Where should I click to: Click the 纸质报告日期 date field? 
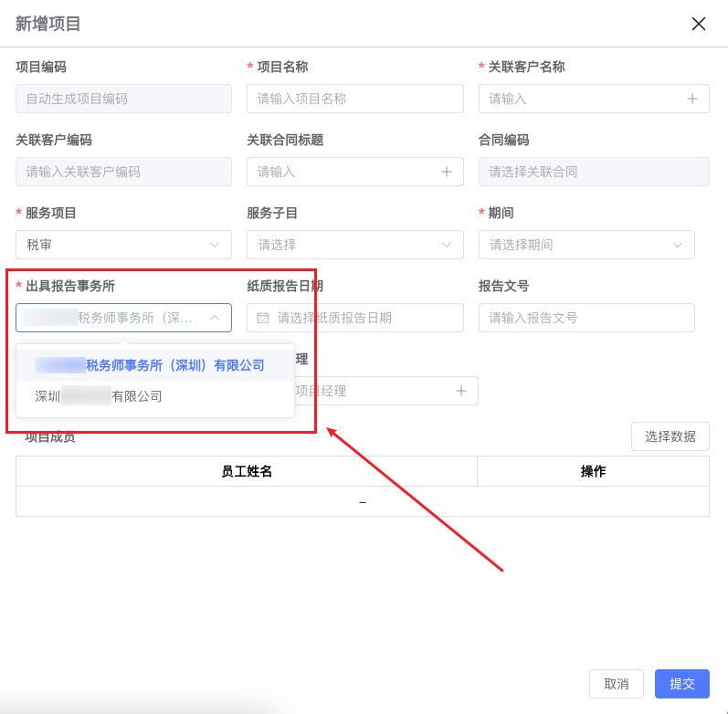(x=355, y=318)
